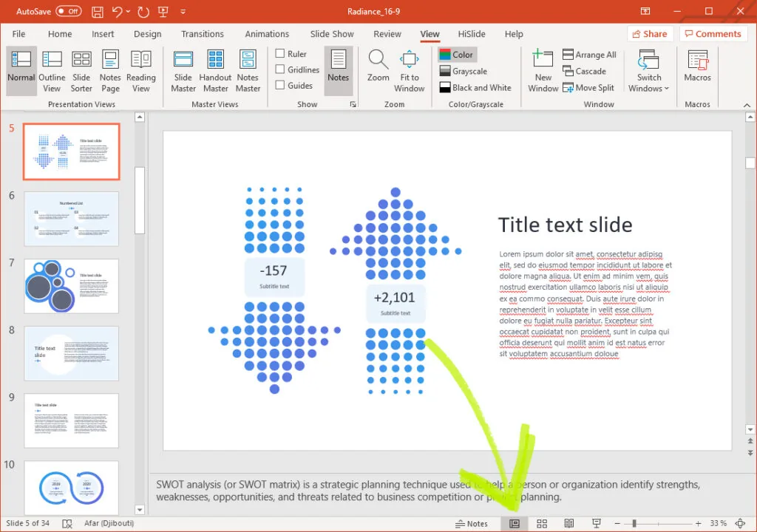Open Outline View
The height and width of the screenshot is (532, 757).
(x=52, y=72)
